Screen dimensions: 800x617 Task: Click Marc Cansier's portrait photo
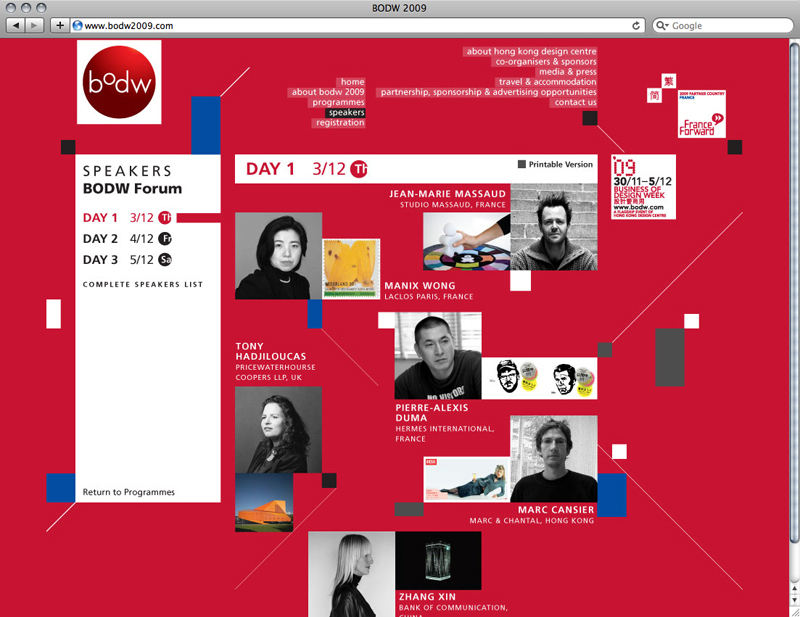coord(554,459)
